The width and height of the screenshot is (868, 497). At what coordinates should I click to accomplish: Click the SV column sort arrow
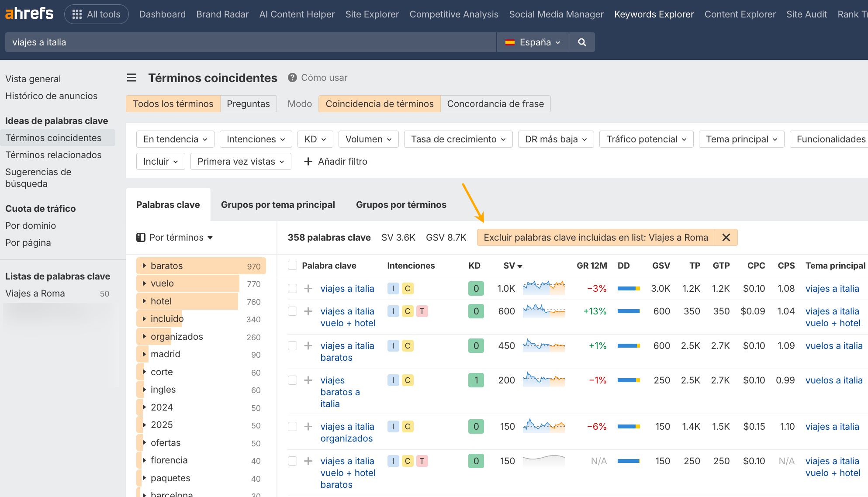point(520,266)
